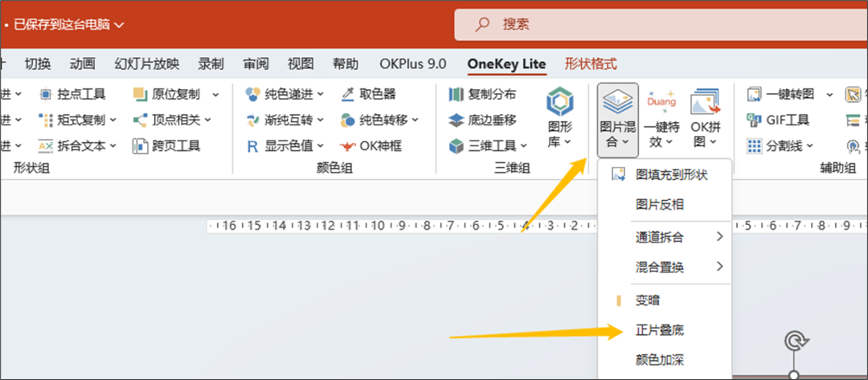The image size is (868, 380).
Task: Switch to the 切换 tab
Action: pyautogui.click(x=38, y=64)
